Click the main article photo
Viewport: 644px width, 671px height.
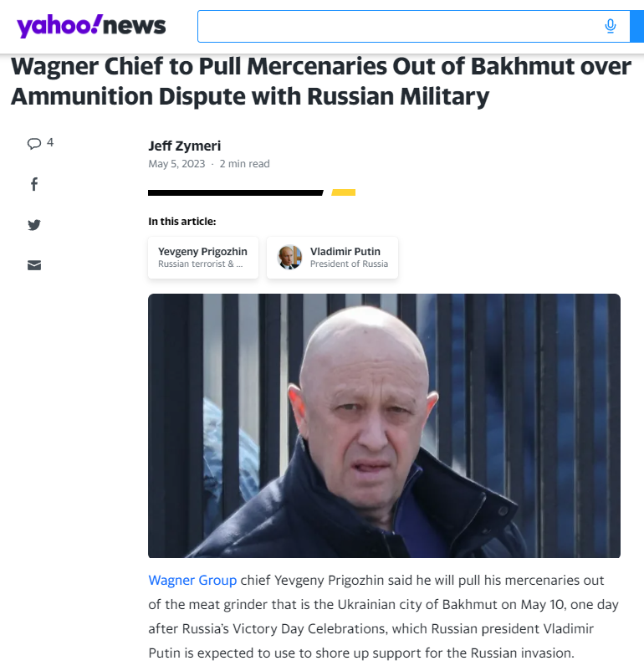[384, 426]
